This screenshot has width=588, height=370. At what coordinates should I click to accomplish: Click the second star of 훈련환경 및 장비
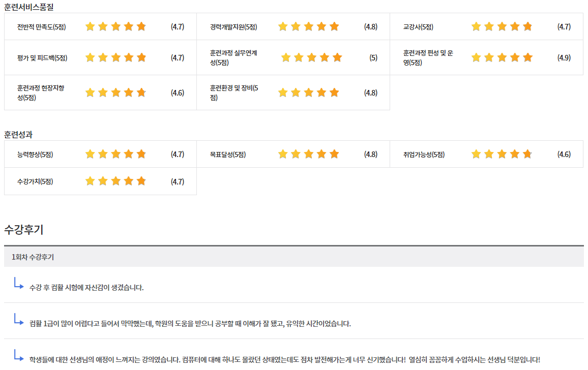coord(296,93)
